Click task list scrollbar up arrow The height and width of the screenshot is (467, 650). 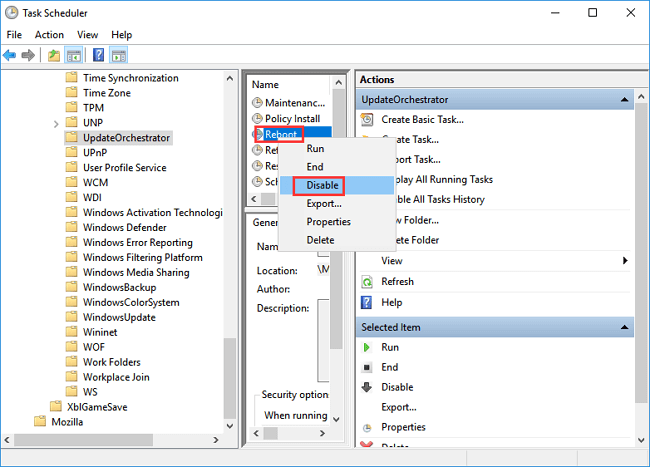click(338, 82)
